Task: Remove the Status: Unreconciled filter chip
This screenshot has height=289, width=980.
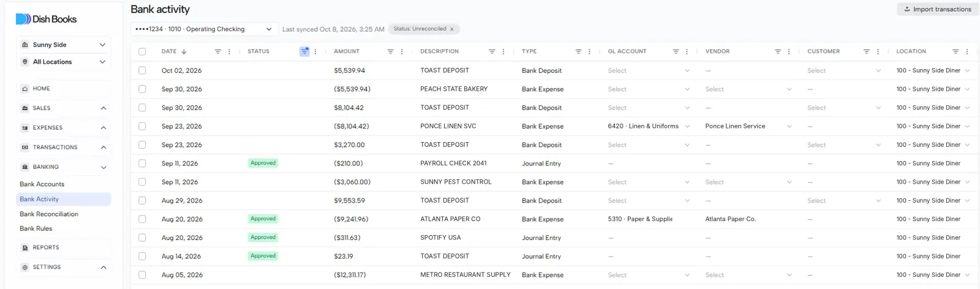Action: point(452,29)
